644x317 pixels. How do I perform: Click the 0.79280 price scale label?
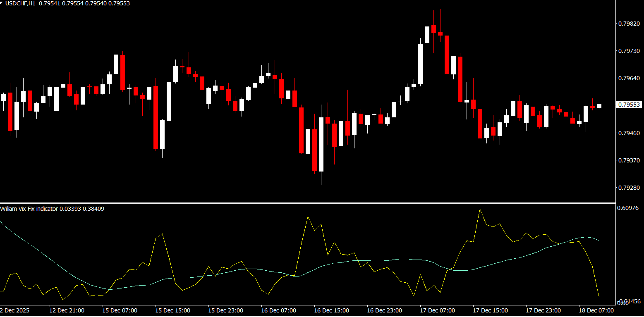[629, 188]
